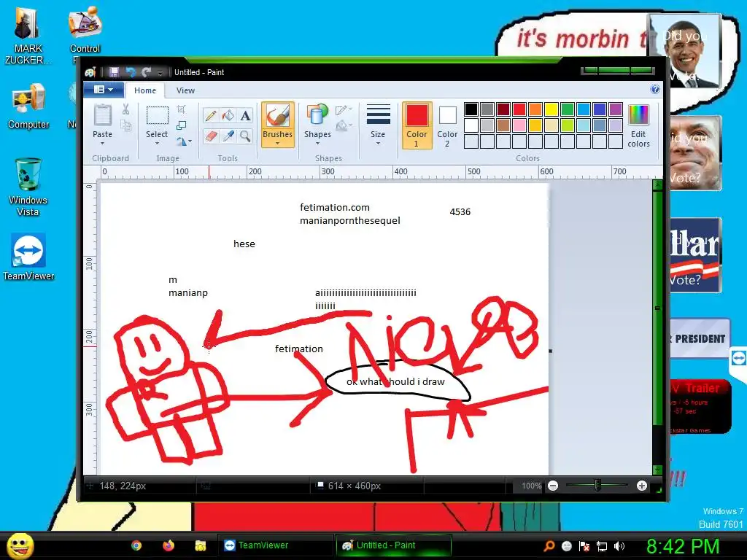
Task: Activate Color 2 selector
Action: tap(447, 126)
